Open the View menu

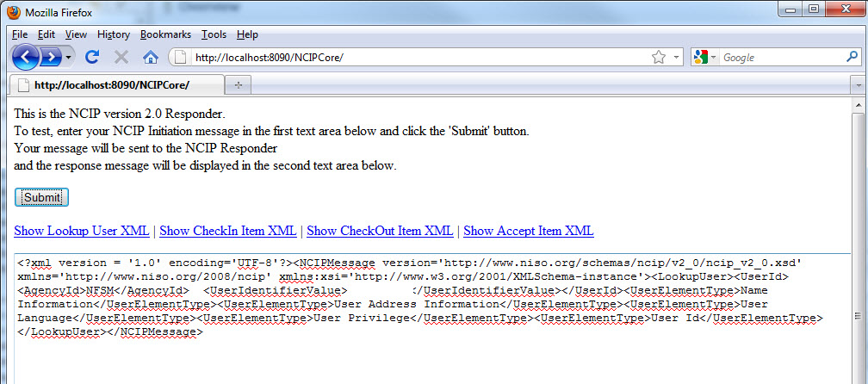pos(76,34)
